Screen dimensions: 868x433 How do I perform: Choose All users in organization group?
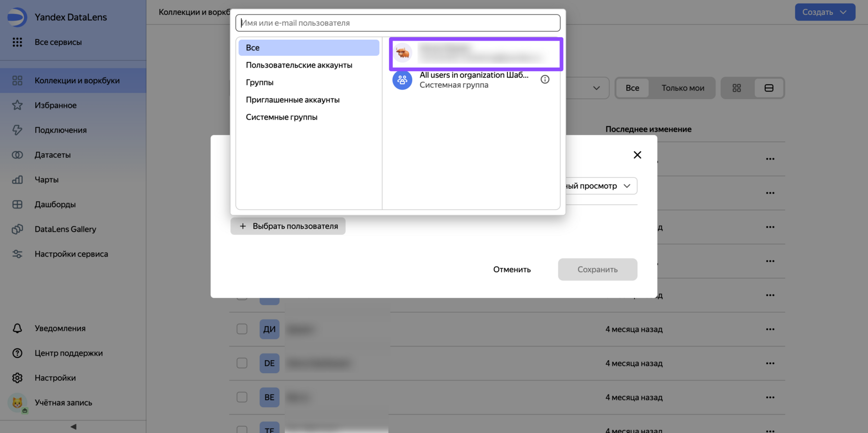click(471, 80)
